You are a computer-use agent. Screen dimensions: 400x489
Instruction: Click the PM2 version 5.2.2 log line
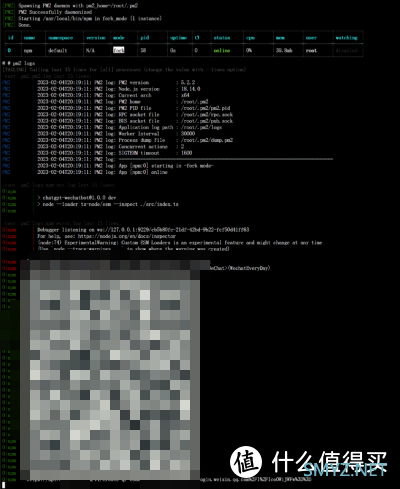(x=116, y=82)
